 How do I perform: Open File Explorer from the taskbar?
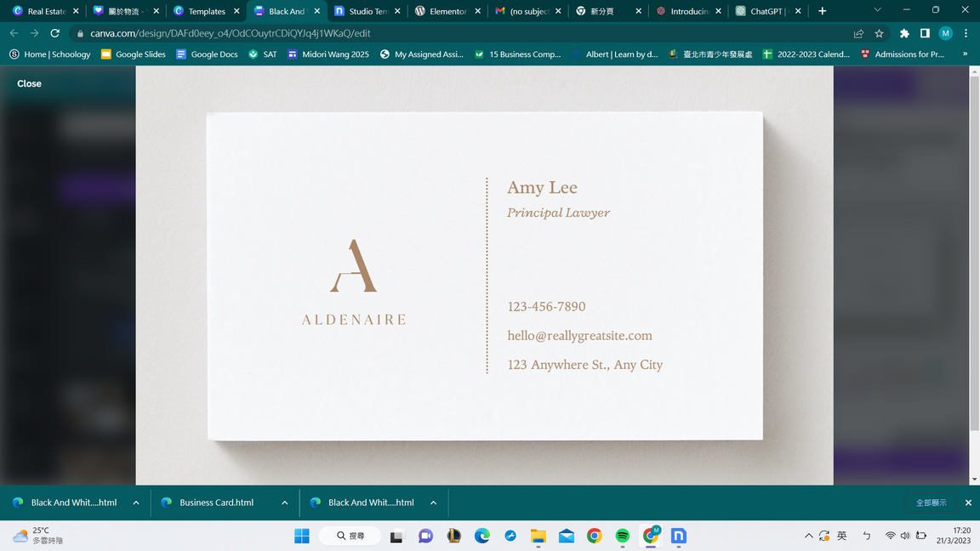[x=538, y=536]
